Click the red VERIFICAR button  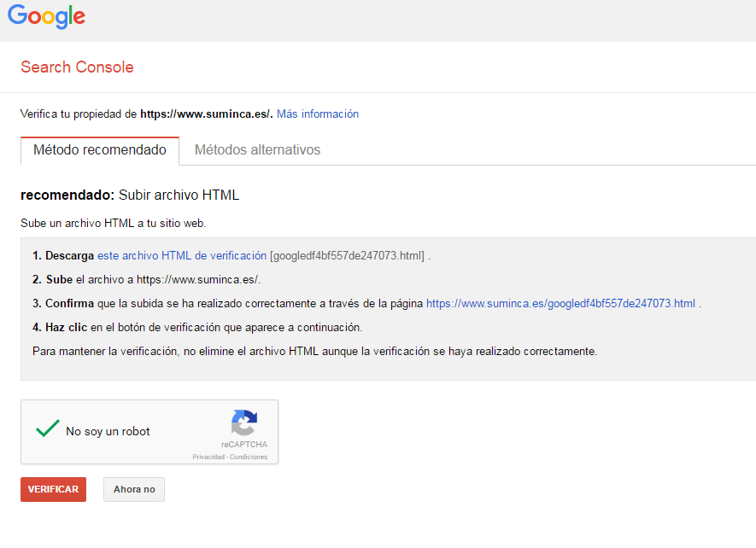(x=54, y=489)
